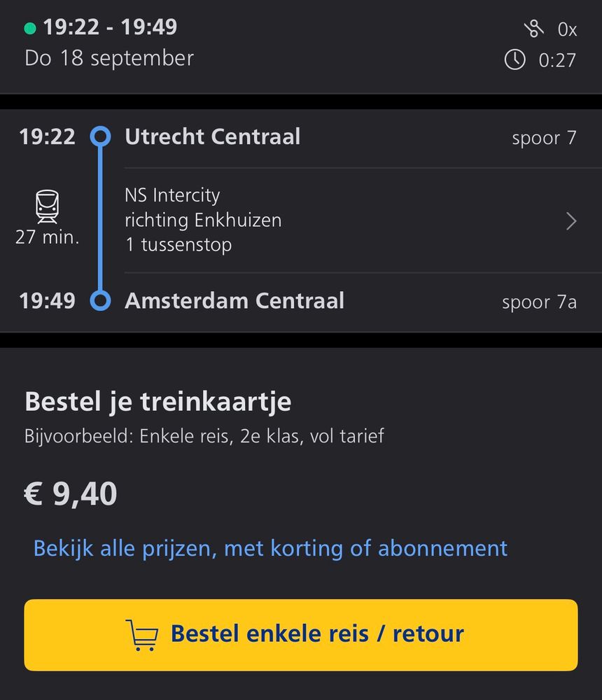Open Bekijk alle prijzen, met korting link
Screen dimensions: 602x700
271,548
